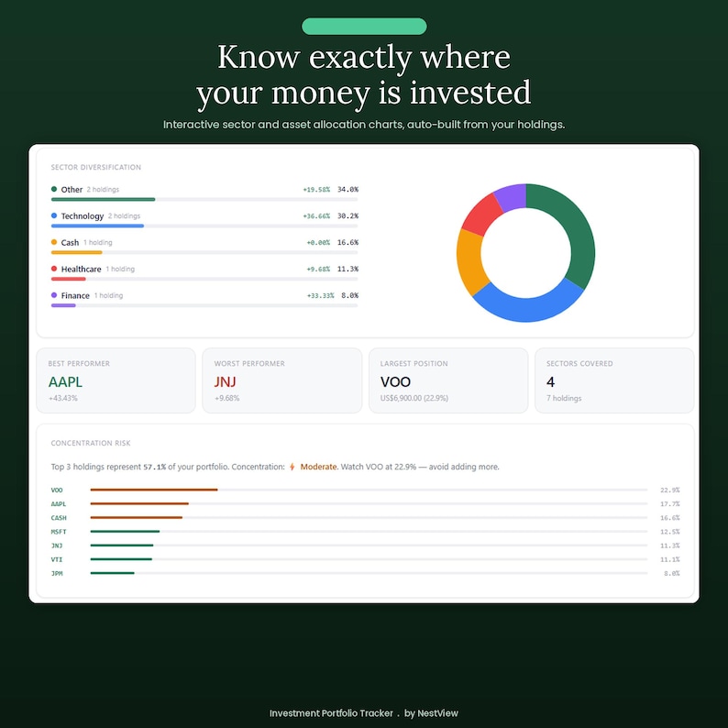Viewport: 728px width, 728px height.
Task: Click the green dot beside Other sector
Action: (54, 189)
